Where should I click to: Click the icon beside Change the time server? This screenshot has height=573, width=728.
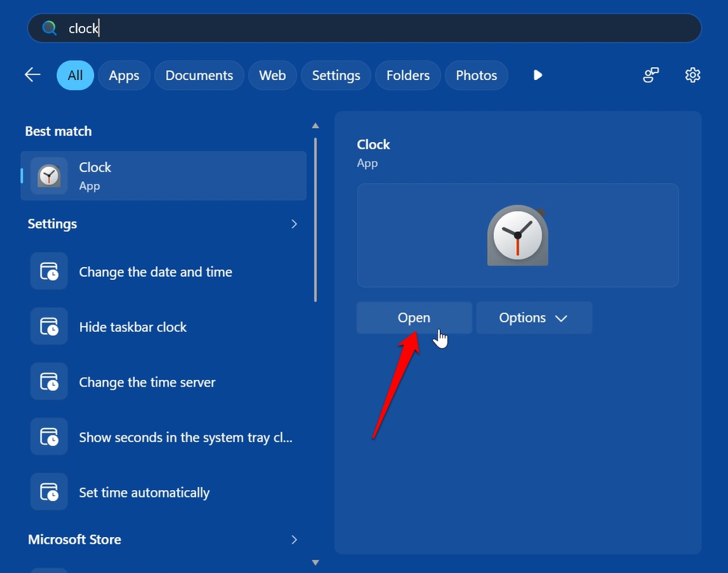pyautogui.click(x=49, y=382)
